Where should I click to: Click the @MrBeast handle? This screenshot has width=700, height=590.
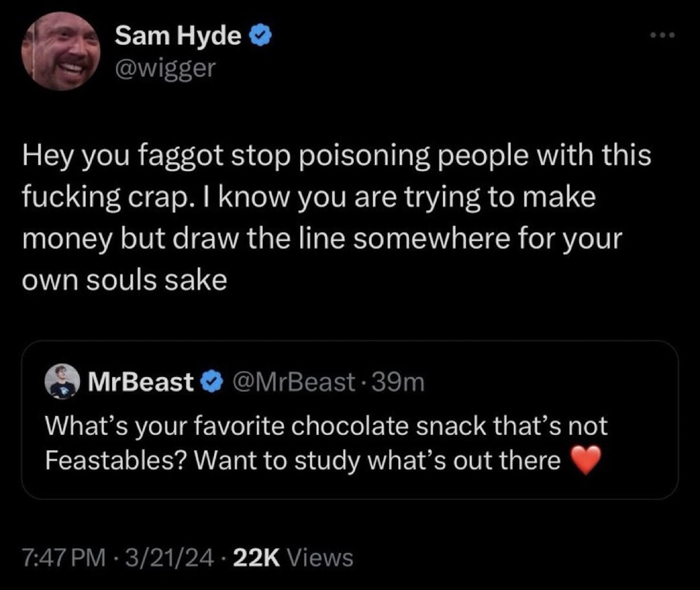click(x=294, y=382)
